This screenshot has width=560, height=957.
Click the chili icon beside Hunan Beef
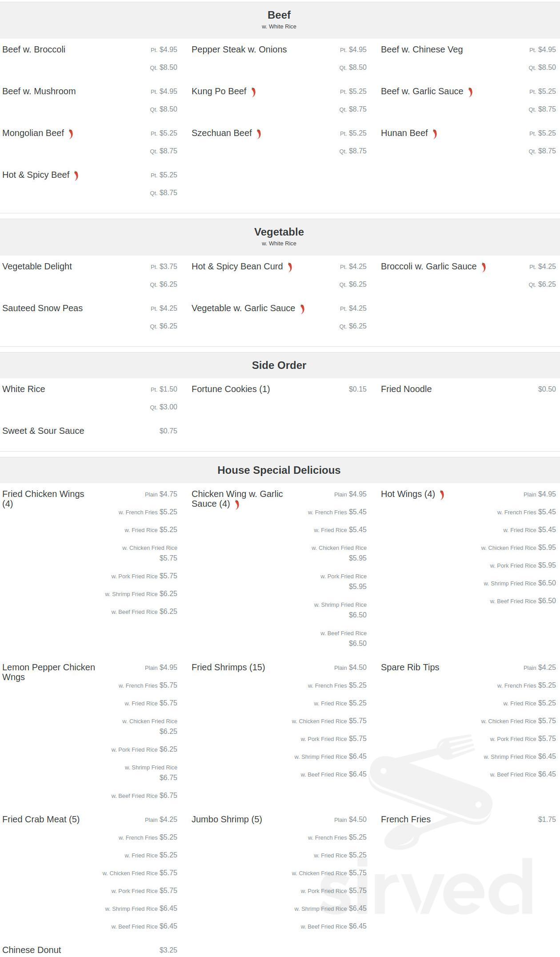coord(435,134)
